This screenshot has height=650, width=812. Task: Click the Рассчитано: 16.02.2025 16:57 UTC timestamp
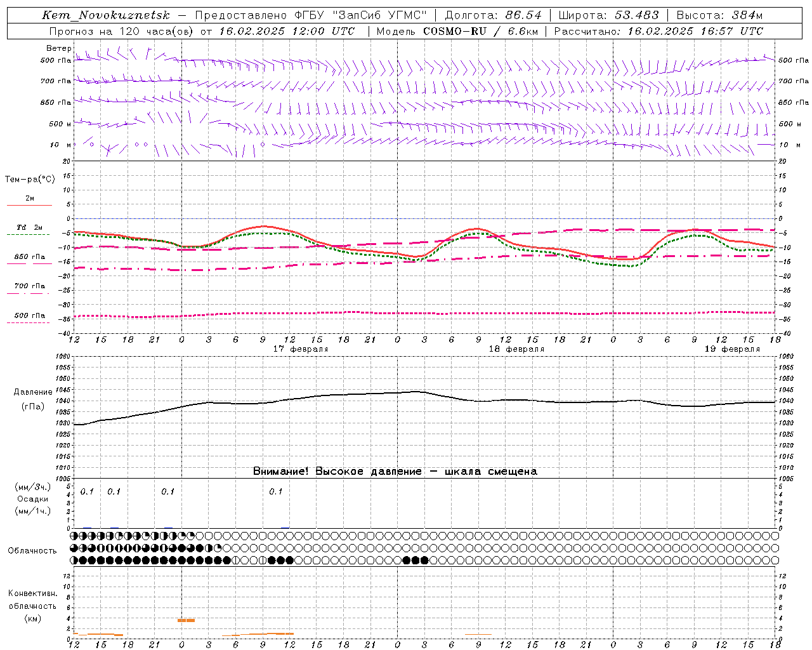point(658,31)
